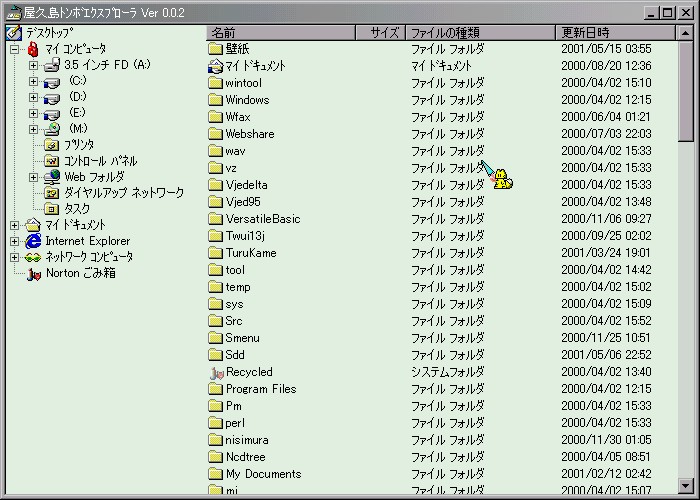Select the nisimura folder name

(247, 440)
